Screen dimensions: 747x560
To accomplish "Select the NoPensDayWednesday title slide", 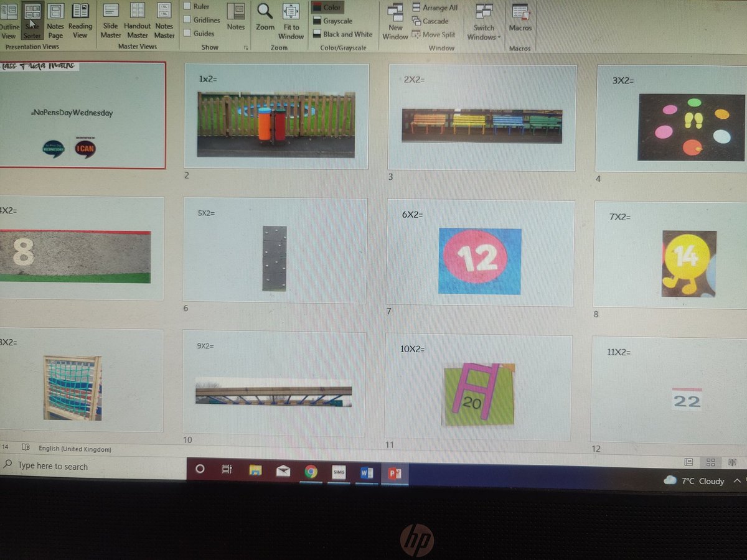I will [82, 114].
